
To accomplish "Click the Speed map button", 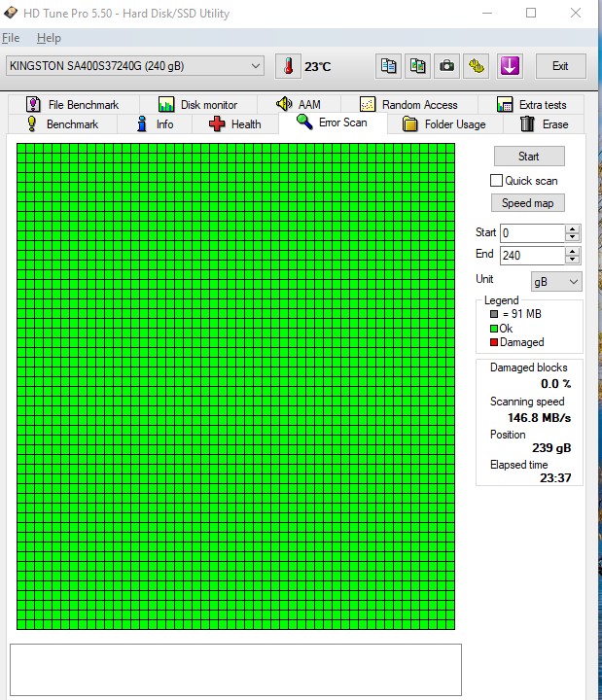I will 528,203.
